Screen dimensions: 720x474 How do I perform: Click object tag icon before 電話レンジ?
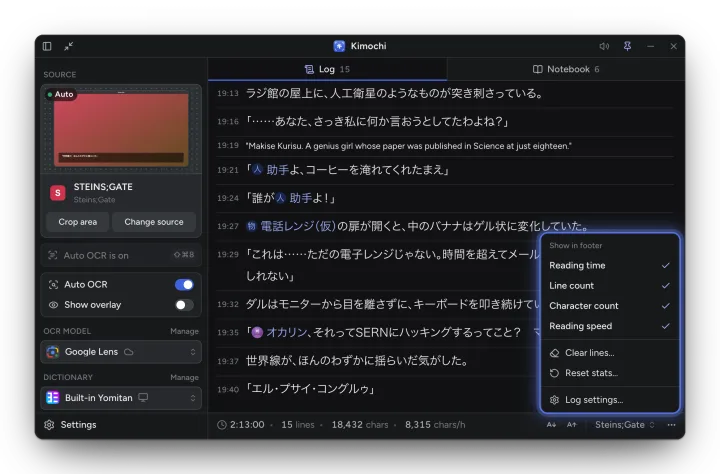[251, 226]
